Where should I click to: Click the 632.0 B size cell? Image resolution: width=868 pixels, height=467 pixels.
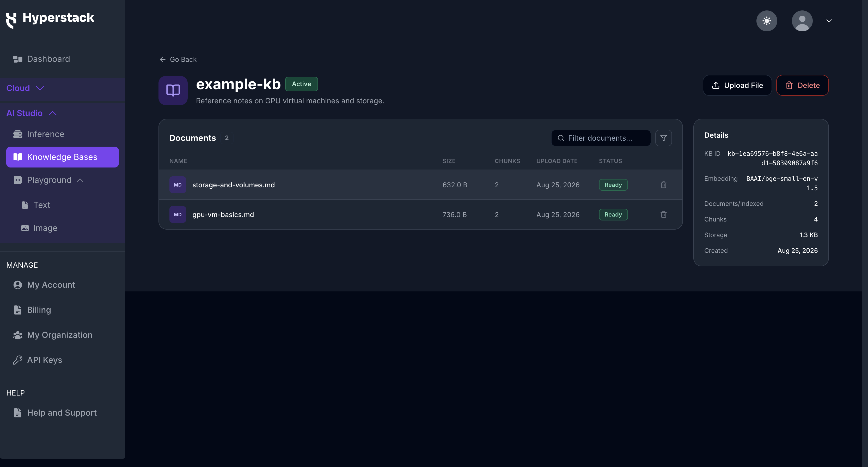[455, 185]
